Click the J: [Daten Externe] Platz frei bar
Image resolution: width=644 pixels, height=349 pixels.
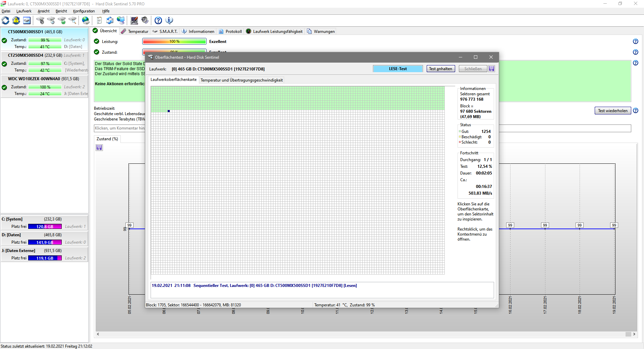coord(45,258)
